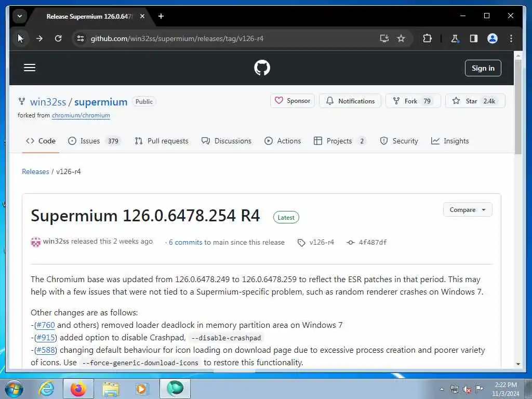Screen dimensions: 532x399
Task: Open the Windows Start button
Action: tap(14, 389)
